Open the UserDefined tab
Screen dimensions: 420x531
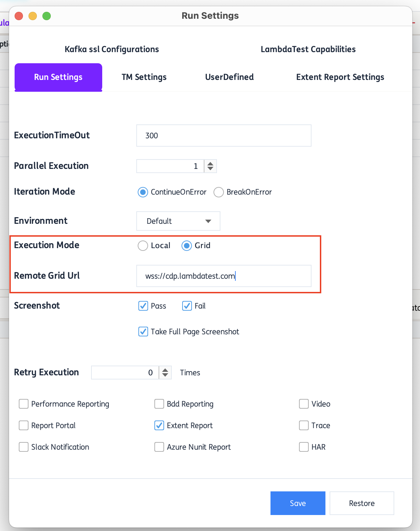click(229, 77)
